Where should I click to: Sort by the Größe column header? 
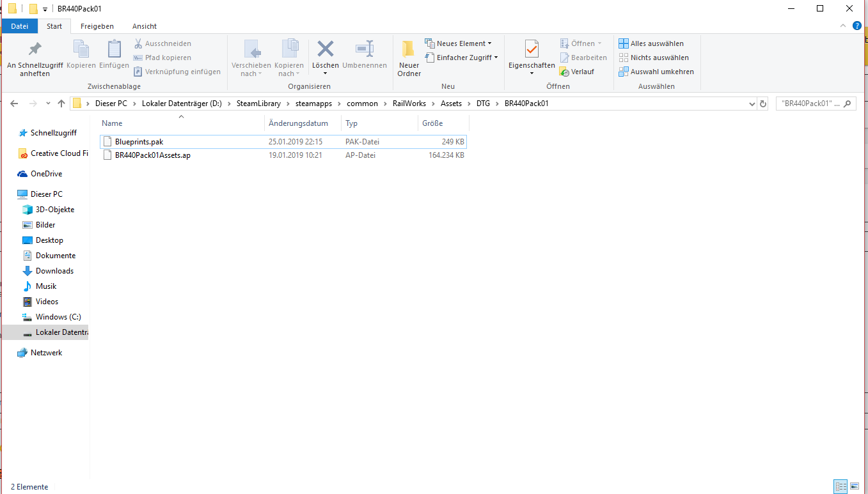click(x=443, y=123)
